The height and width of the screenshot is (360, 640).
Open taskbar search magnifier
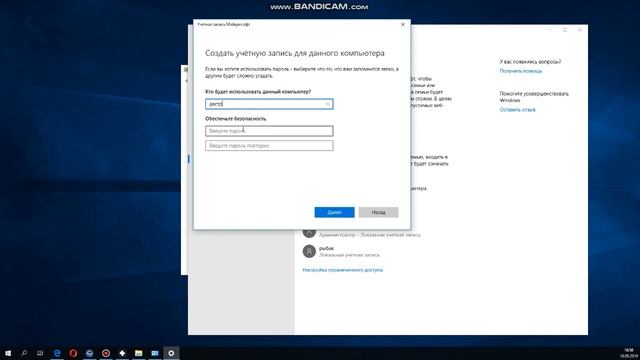click(24, 353)
